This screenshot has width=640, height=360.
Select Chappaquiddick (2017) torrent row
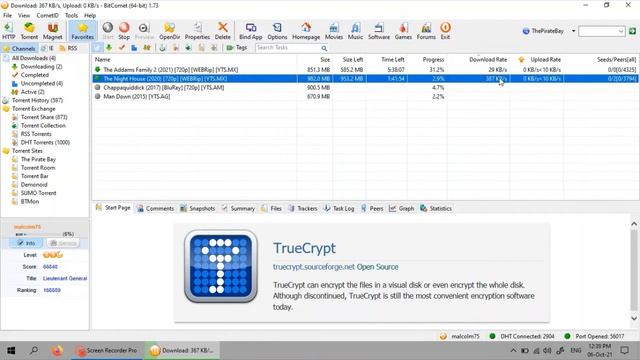(x=365, y=88)
